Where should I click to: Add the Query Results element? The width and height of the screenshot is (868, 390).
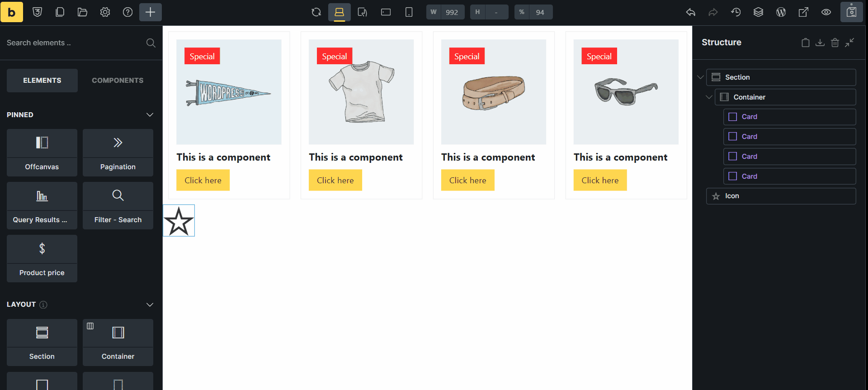tap(42, 205)
